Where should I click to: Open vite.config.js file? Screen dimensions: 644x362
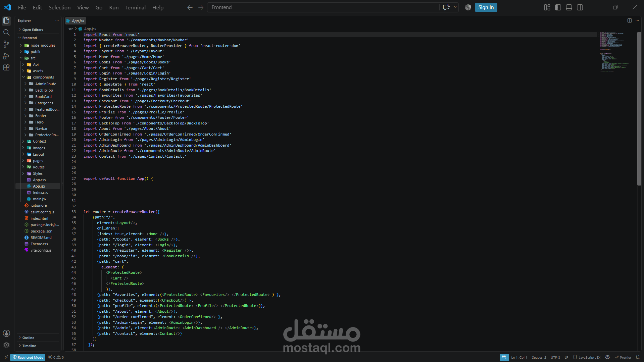click(x=41, y=250)
